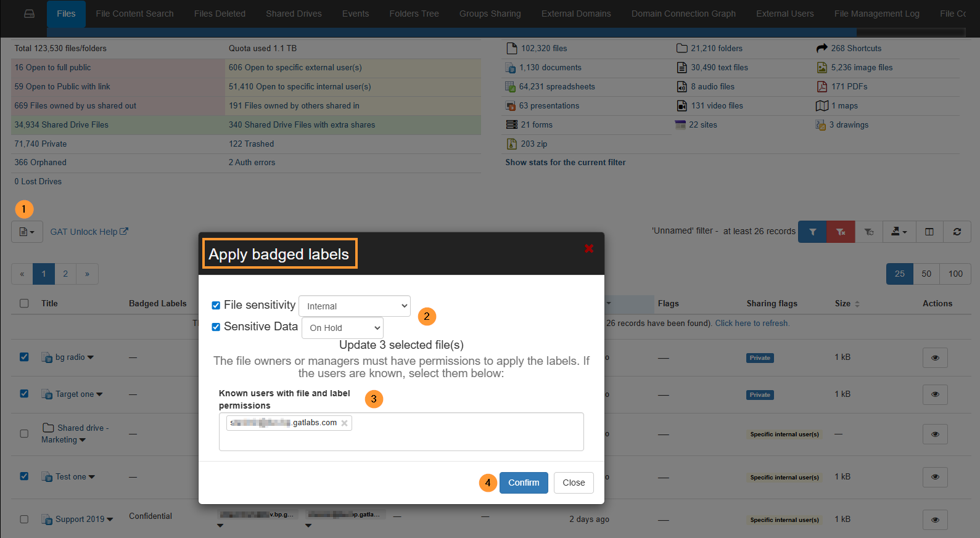Open the Shared Drives tab
This screenshot has height=538, width=980.
point(294,14)
